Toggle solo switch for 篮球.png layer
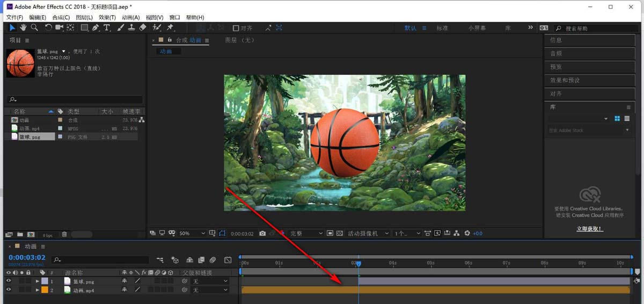 click(x=21, y=281)
